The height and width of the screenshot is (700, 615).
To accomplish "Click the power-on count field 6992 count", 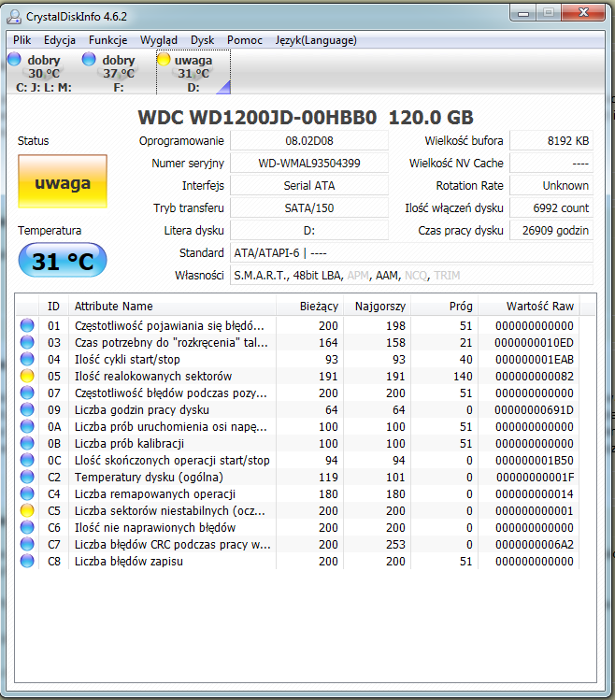I will pyautogui.click(x=551, y=208).
